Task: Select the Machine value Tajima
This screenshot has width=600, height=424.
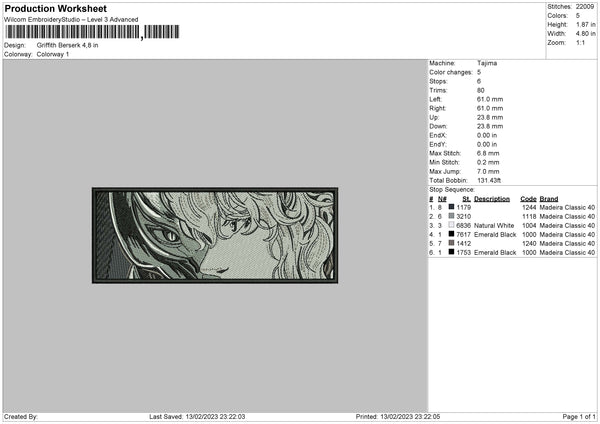Action: point(487,63)
